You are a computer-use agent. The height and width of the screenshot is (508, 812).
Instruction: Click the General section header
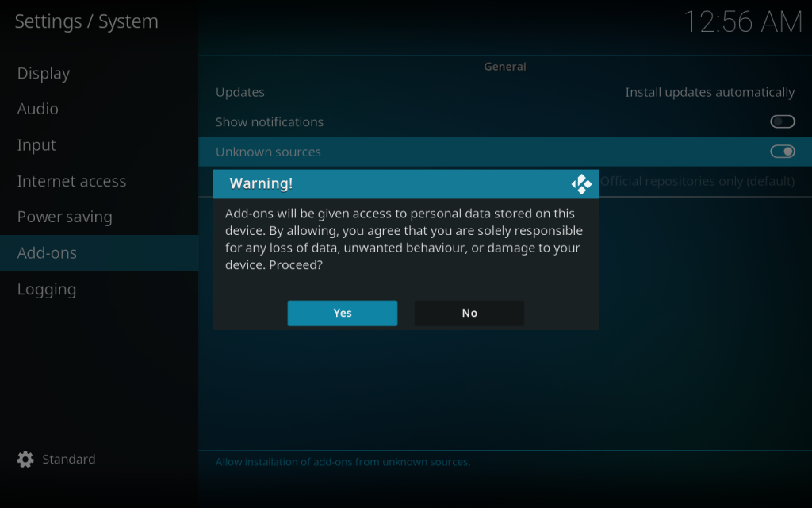click(505, 67)
